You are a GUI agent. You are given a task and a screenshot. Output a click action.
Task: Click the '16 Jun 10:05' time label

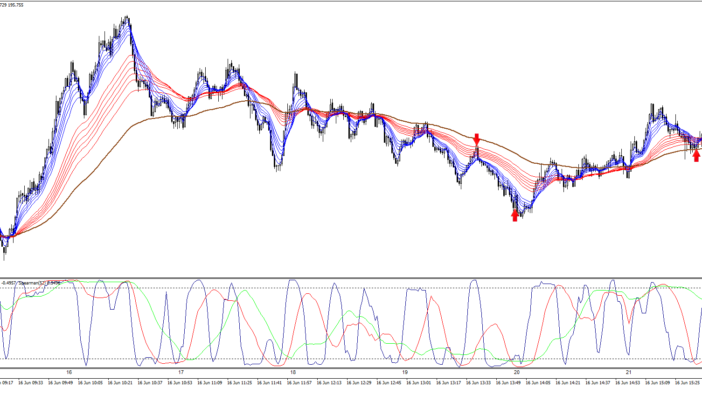coord(90,383)
